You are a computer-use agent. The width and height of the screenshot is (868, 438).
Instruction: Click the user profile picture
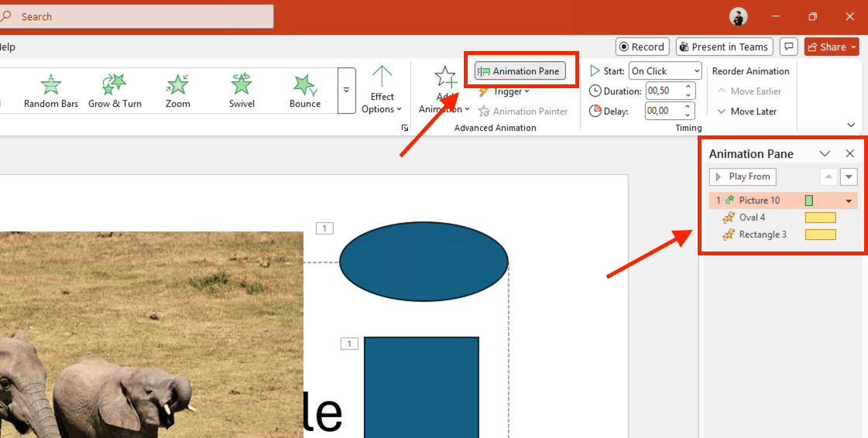pyautogui.click(x=739, y=16)
